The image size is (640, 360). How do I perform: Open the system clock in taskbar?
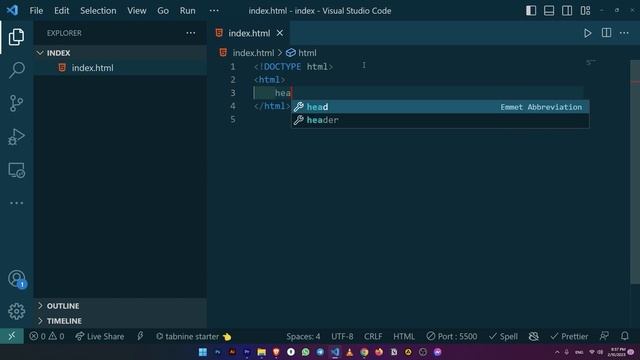[618, 352]
